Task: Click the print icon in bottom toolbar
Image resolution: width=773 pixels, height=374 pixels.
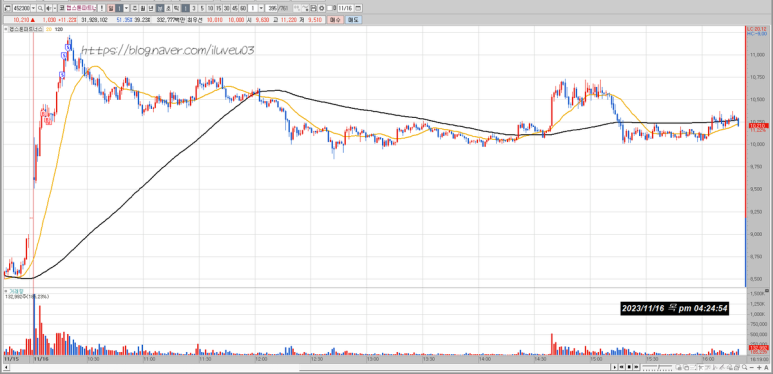Action: pyautogui.click(x=737, y=368)
